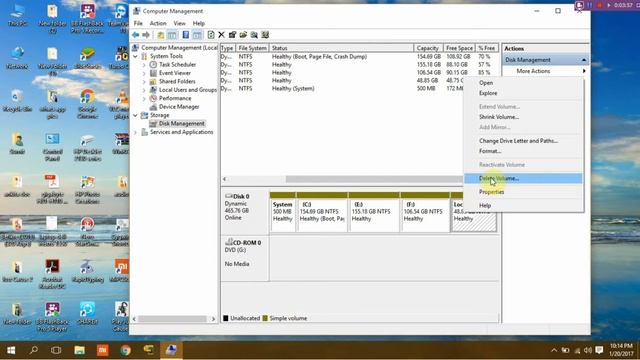Toggle the Show/Hide Console Tree icon
Screen dimensions: 640x360
[x=172, y=35]
